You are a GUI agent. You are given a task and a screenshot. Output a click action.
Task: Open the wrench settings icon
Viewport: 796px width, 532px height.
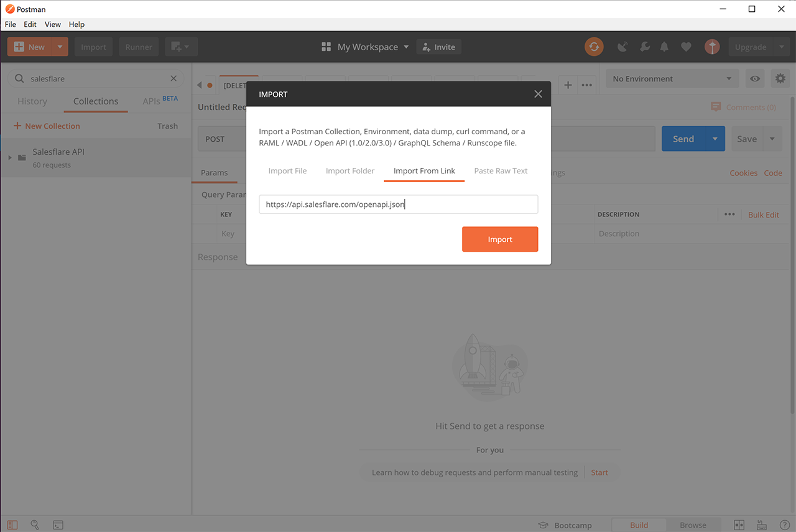[x=645, y=47]
